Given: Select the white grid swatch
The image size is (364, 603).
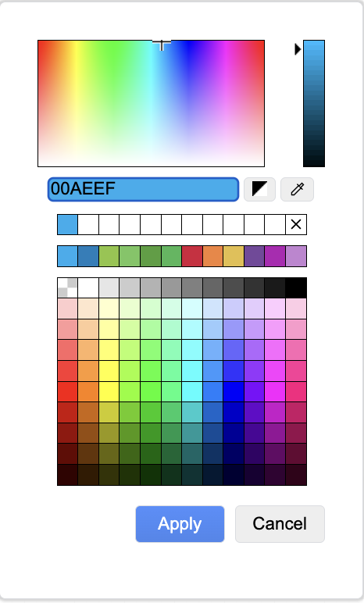Looking at the screenshot, I should [88, 287].
